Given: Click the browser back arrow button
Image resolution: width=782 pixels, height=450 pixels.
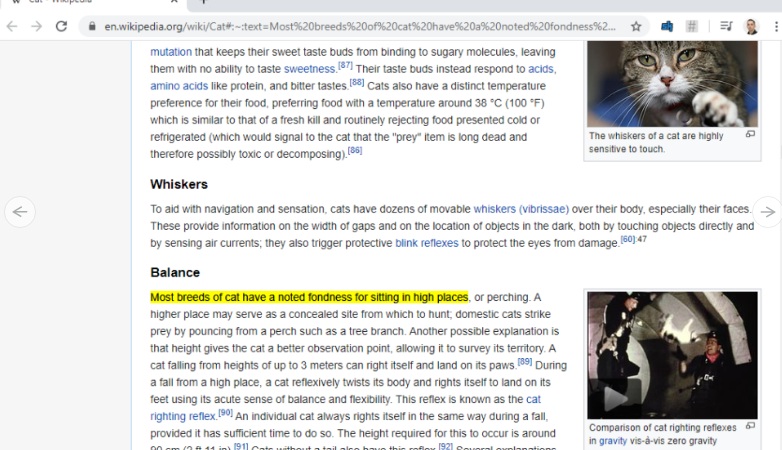Looking at the screenshot, I should click(x=12, y=26).
